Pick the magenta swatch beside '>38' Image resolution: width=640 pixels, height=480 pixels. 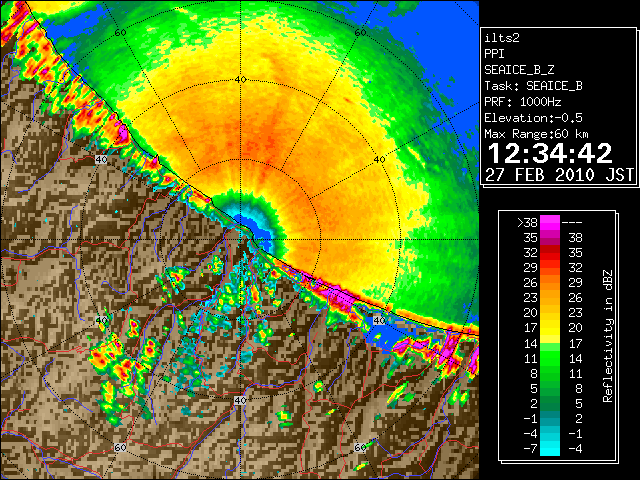click(x=550, y=222)
